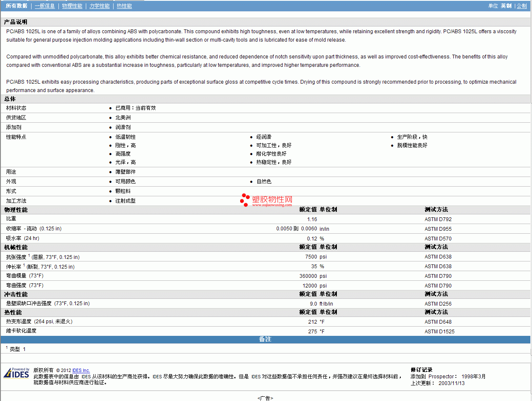Select the 类型 1 footnote text
The width and height of the screenshot is (532, 401).
pyautogui.click(x=18, y=349)
